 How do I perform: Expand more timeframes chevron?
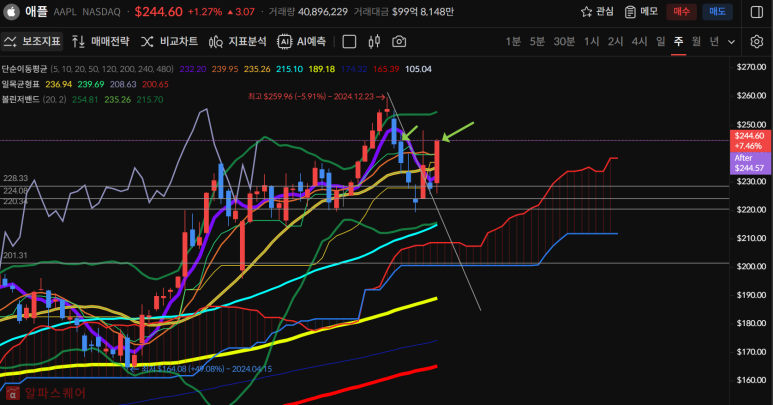732,42
